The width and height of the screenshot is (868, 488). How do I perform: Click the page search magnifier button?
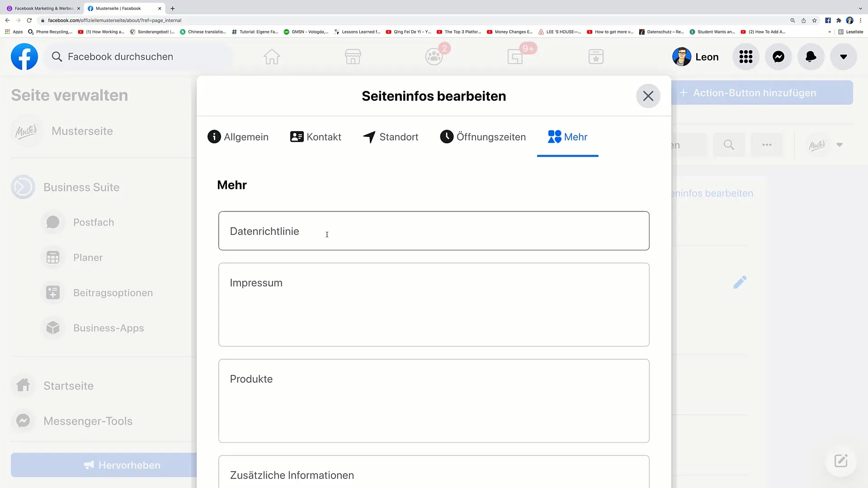[x=729, y=145]
